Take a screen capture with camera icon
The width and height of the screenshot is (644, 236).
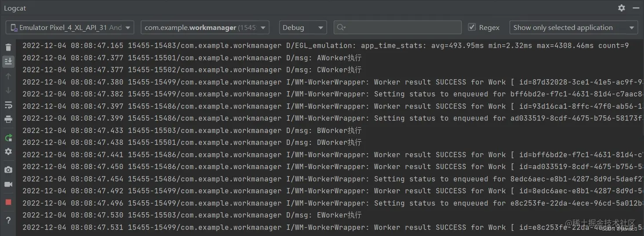[8, 170]
